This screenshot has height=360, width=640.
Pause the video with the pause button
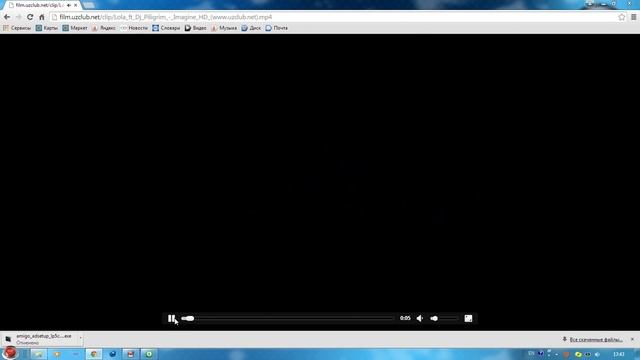tap(171, 318)
